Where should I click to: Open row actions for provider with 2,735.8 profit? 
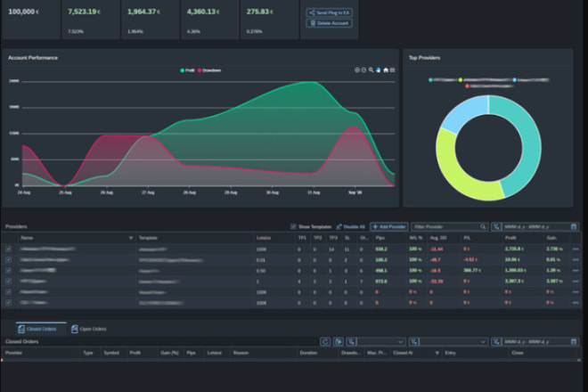pyautogui.click(x=576, y=249)
